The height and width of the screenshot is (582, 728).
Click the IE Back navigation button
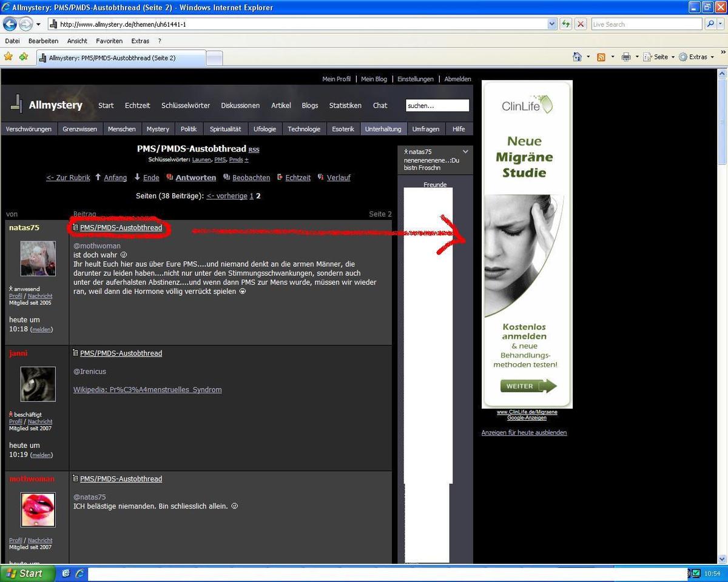(x=10, y=24)
